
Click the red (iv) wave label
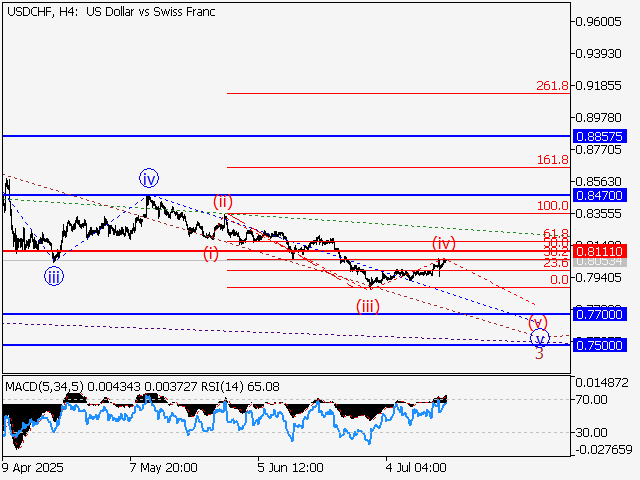click(444, 243)
